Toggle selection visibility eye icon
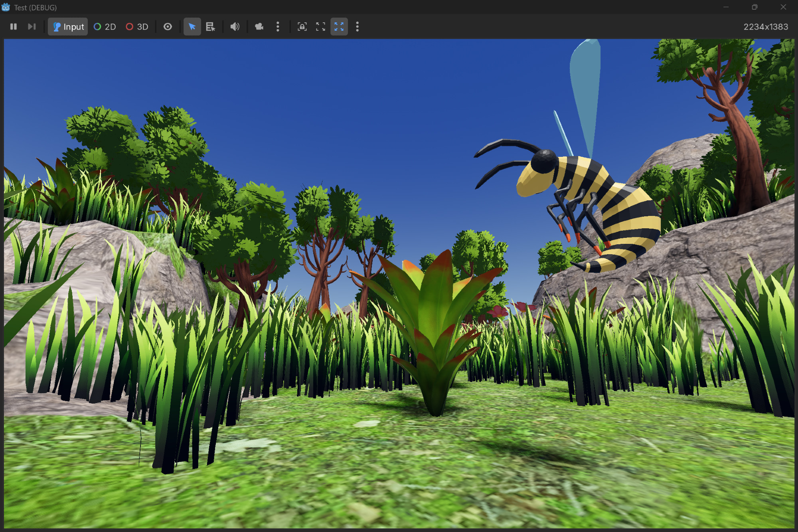The image size is (798, 532). coord(168,27)
